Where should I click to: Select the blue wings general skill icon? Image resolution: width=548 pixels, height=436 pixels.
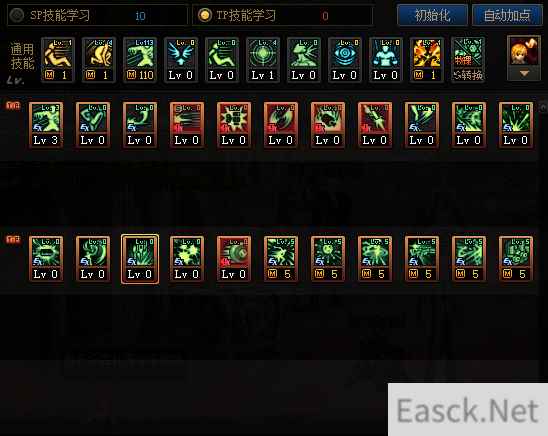(x=181, y=60)
